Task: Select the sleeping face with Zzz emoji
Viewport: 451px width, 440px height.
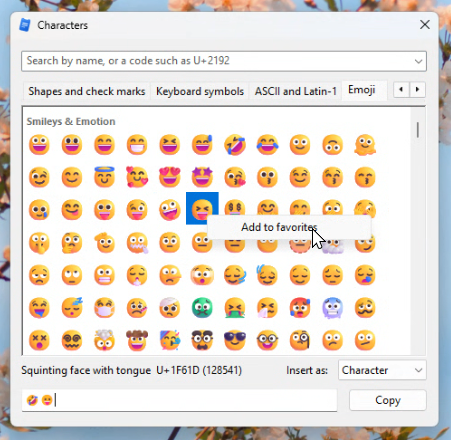Action: point(72,307)
